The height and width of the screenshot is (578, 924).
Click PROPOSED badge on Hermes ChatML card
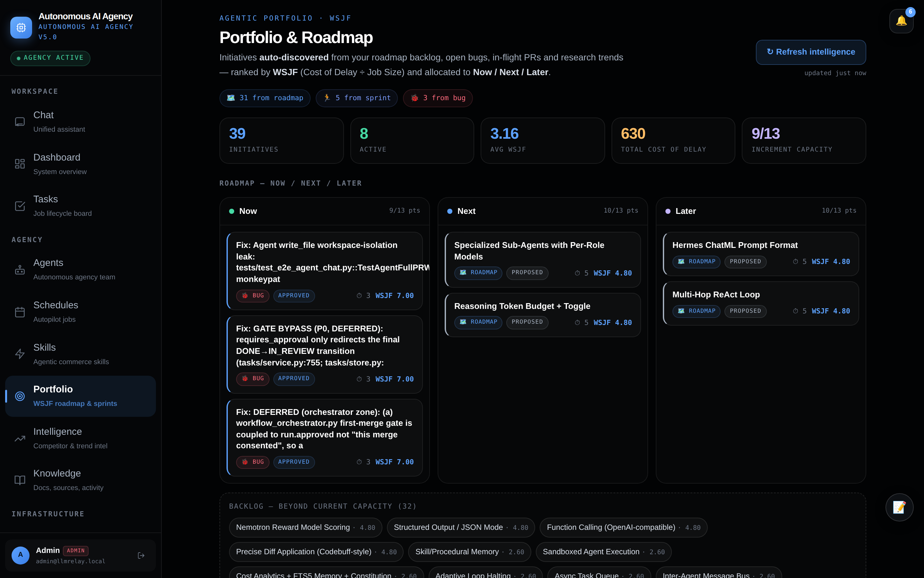click(745, 262)
